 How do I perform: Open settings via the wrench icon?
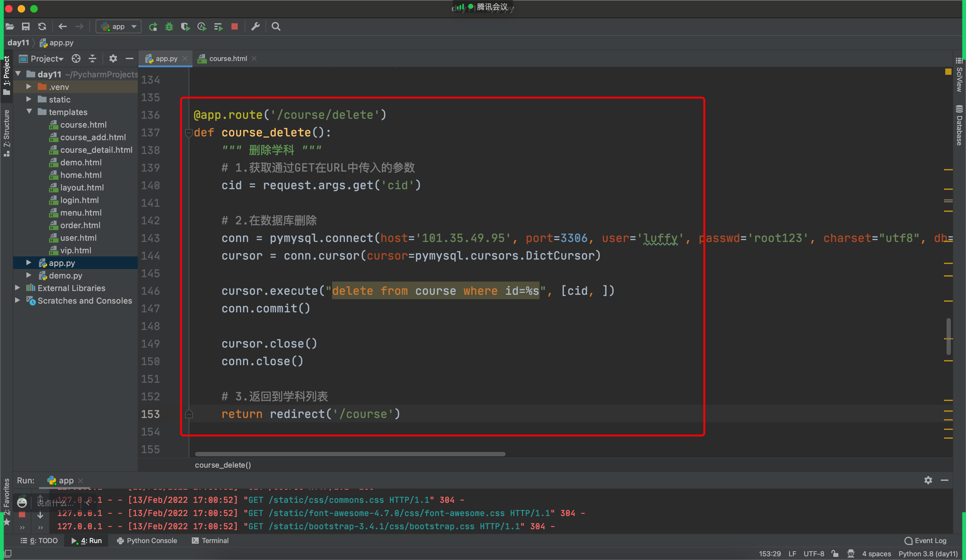point(255,26)
